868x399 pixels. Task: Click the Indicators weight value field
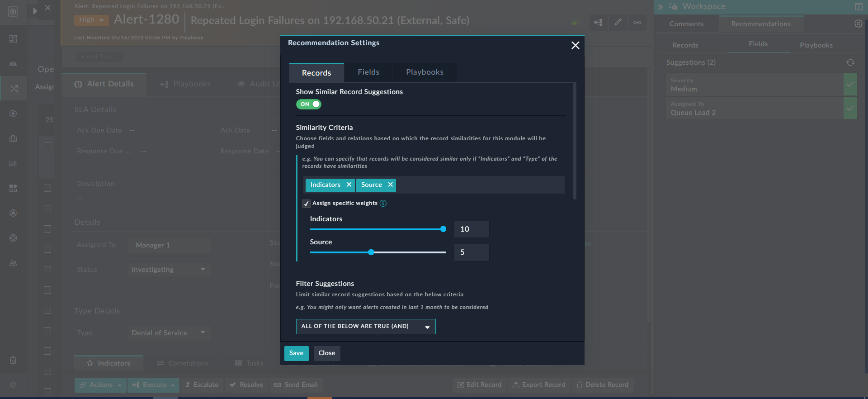[471, 229]
